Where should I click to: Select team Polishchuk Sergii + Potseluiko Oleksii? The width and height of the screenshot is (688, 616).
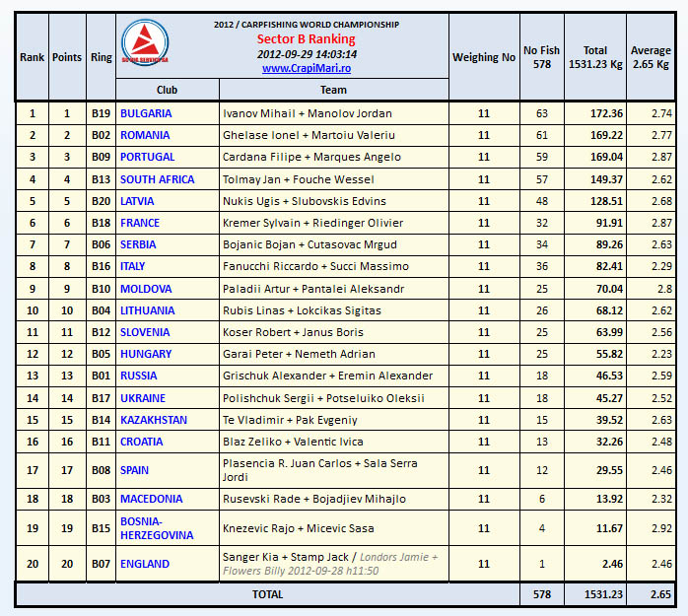click(323, 398)
